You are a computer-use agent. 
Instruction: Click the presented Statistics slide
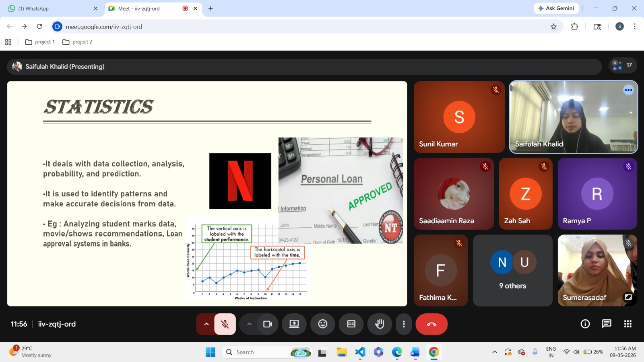[x=207, y=194]
